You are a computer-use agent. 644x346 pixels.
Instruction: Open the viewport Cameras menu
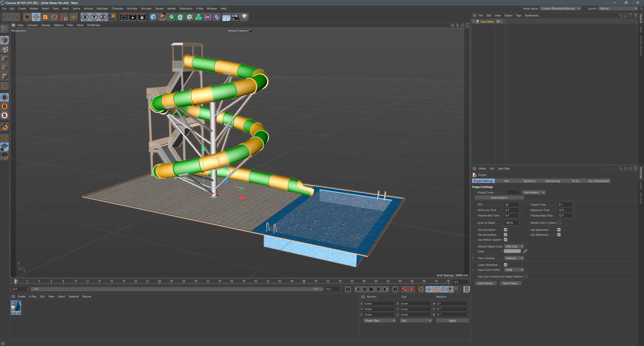click(x=32, y=25)
